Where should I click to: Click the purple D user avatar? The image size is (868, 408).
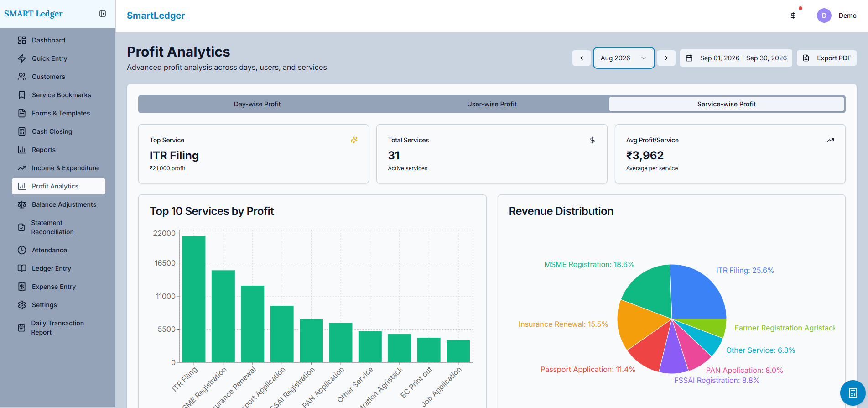[824, 16]
